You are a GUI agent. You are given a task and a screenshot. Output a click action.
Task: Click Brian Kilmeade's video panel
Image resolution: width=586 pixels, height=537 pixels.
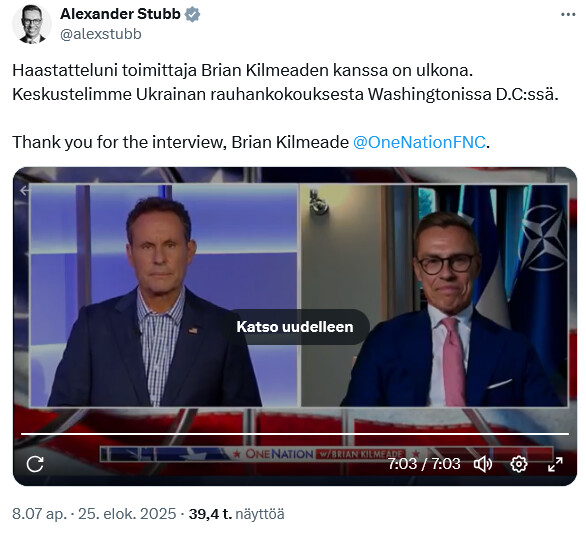(164, 295)
